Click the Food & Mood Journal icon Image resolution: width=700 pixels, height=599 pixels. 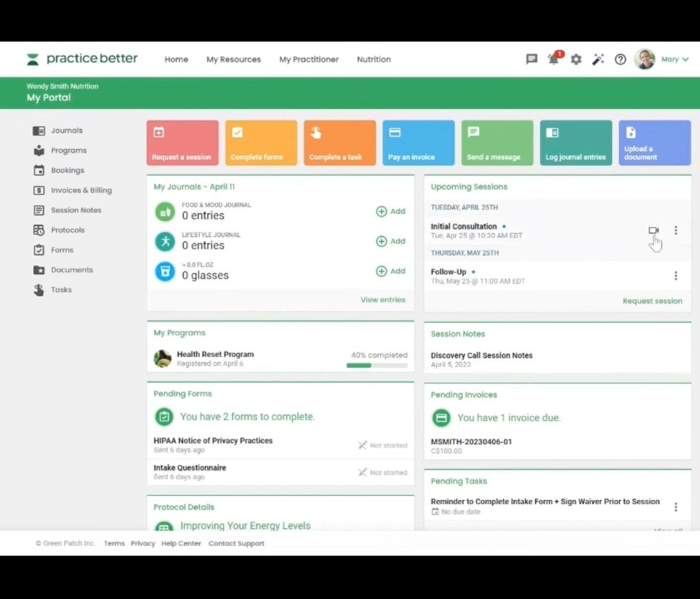pyautogui.click(x=165, y=212)
